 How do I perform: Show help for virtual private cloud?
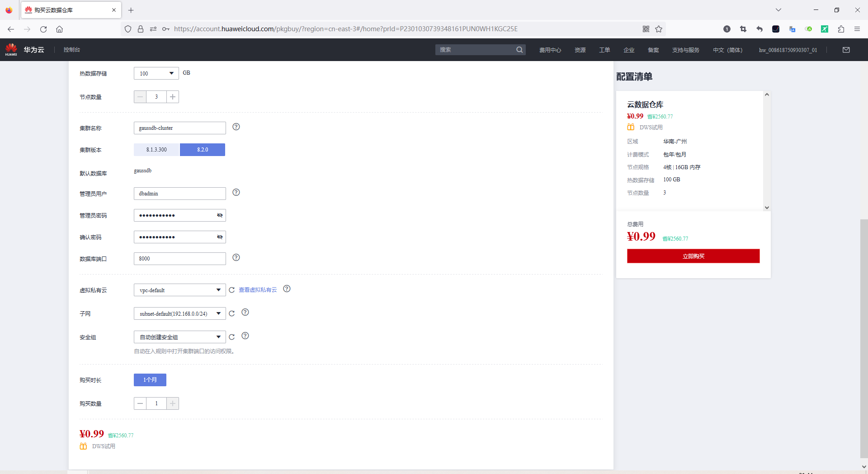[287, 289]
